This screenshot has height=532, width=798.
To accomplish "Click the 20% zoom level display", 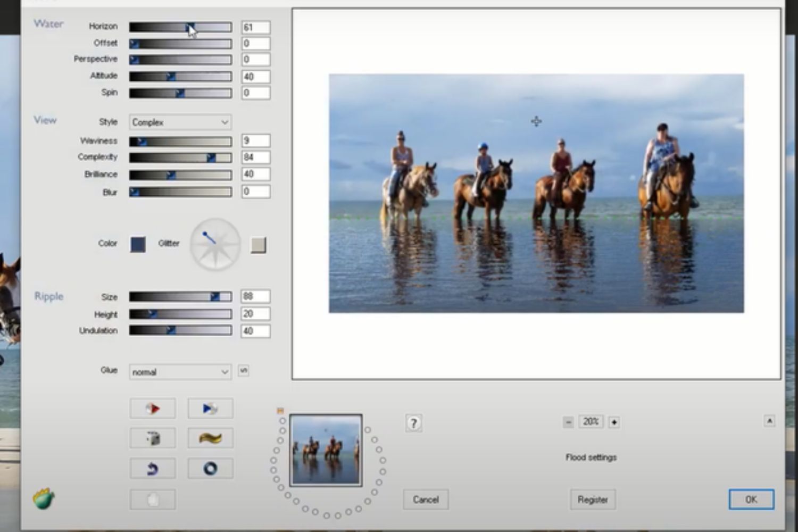I will [x=591, y=422].
